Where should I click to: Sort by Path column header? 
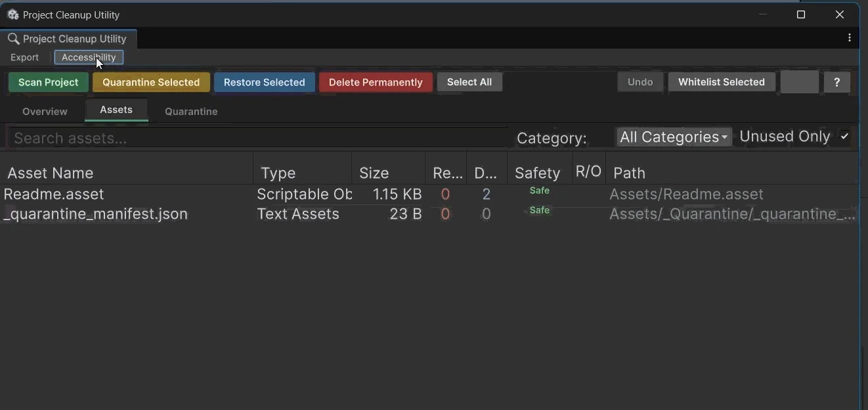tap(732, 173)
